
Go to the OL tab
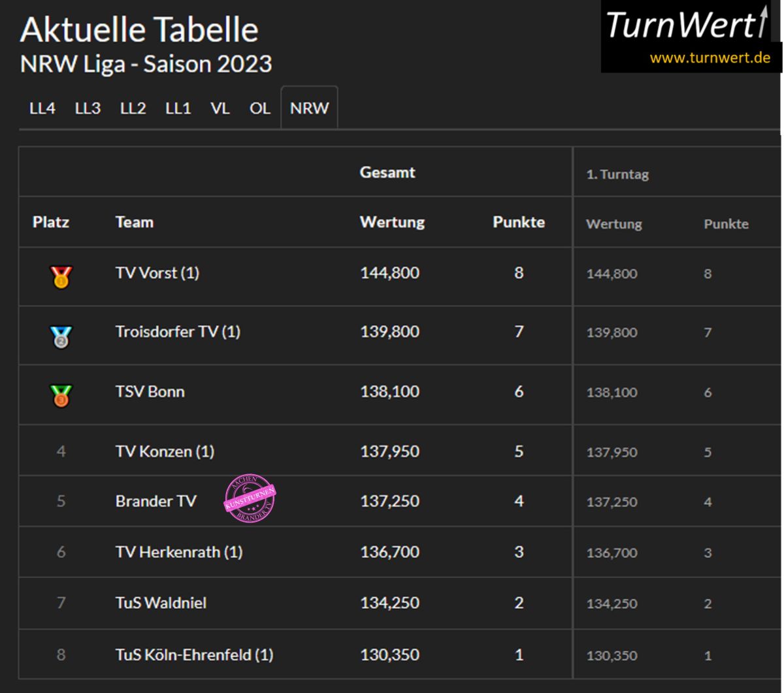259,108
